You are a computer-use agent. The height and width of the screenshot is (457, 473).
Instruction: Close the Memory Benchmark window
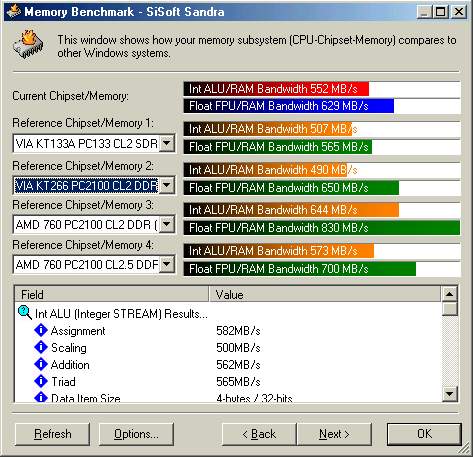459,12
